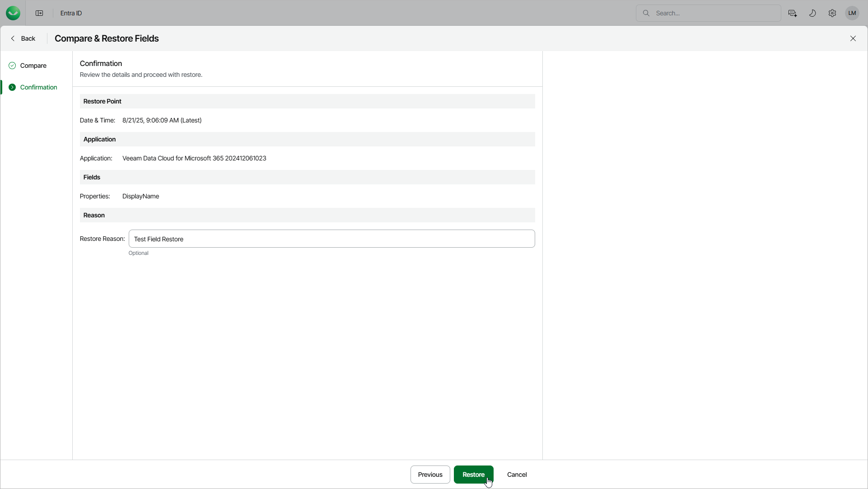Go to the Compare step
The width and height of the screenshot is (868, 489).
coord(33,66)
